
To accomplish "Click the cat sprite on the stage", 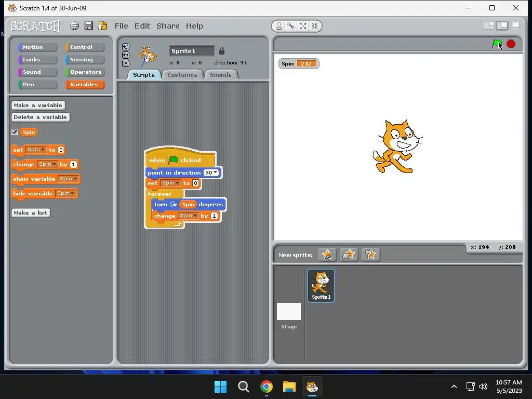I will tap(397, 147).
